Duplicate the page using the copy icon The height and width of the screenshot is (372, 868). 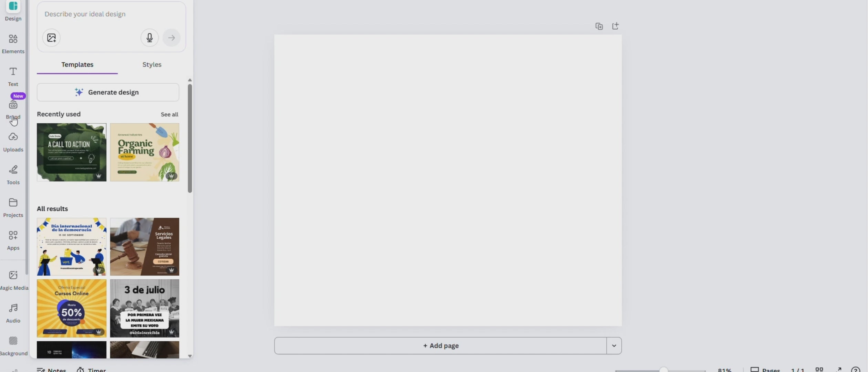tap(599, 27)
